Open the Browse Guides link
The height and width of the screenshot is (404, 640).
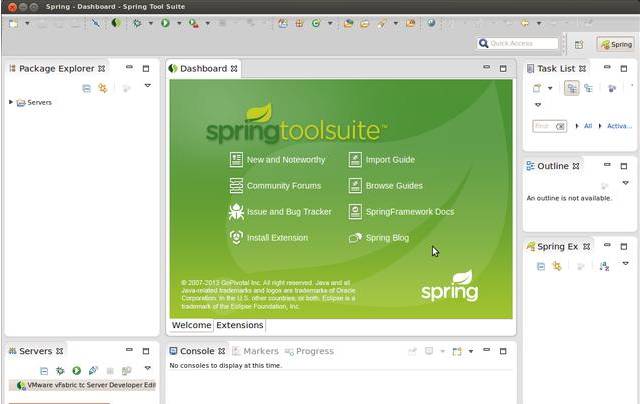[385, 186]
